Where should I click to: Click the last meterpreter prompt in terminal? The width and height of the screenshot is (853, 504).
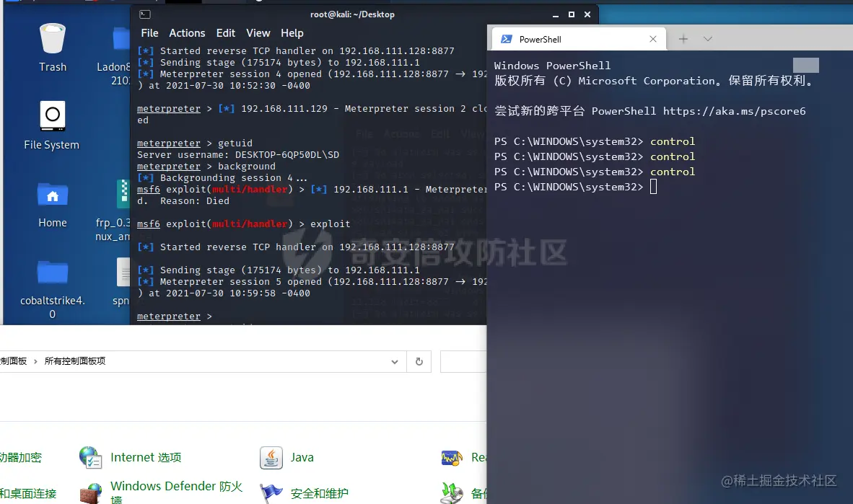click(x=175, y=317)
